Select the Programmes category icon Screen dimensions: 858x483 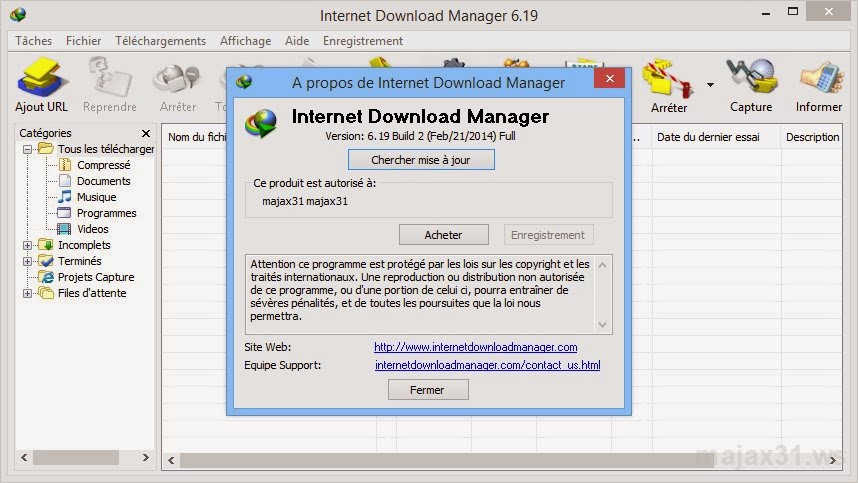pyautogui.click(x=65, y=213)
